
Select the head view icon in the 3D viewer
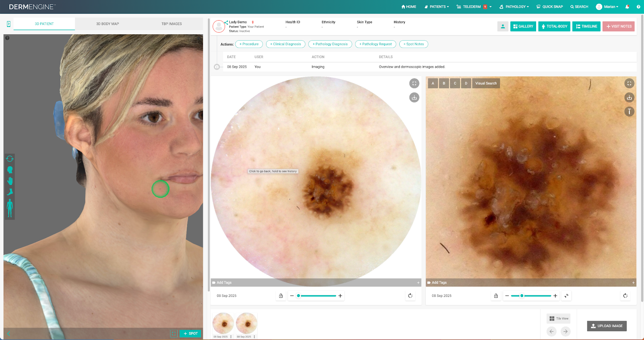pyautogui.click(x=10, y=170)
